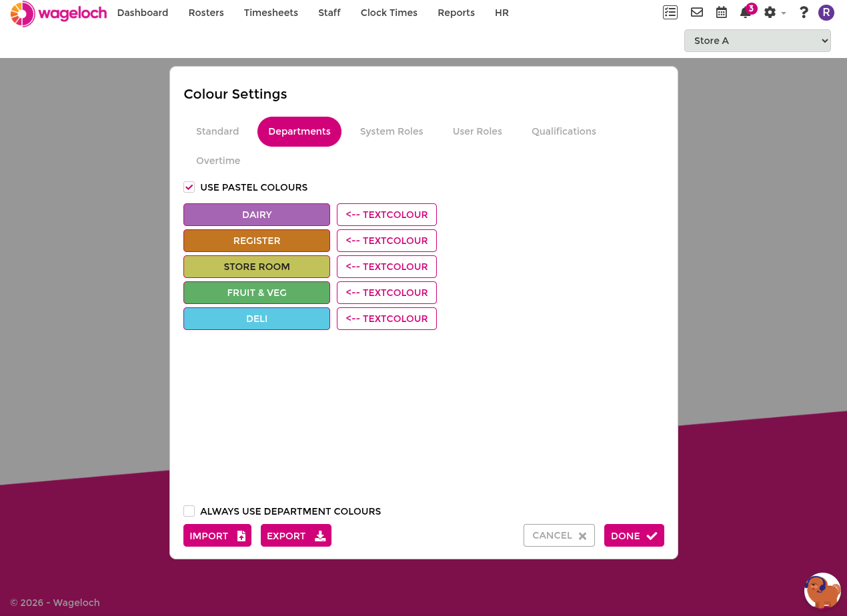Set text colour for Deli row
This screenshot has width=847, height=616.
(x=387, y=319)
